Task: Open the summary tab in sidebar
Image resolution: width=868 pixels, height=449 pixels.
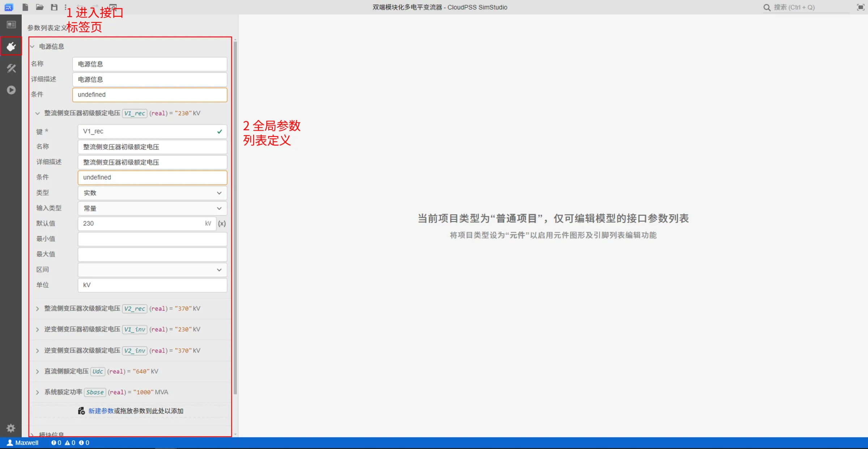Action: pos(11,25)
